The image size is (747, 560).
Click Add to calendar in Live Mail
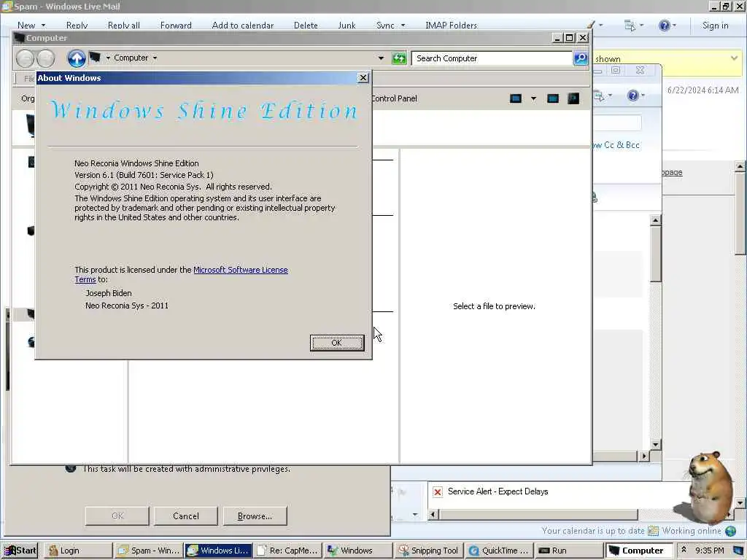pos(242,26)
